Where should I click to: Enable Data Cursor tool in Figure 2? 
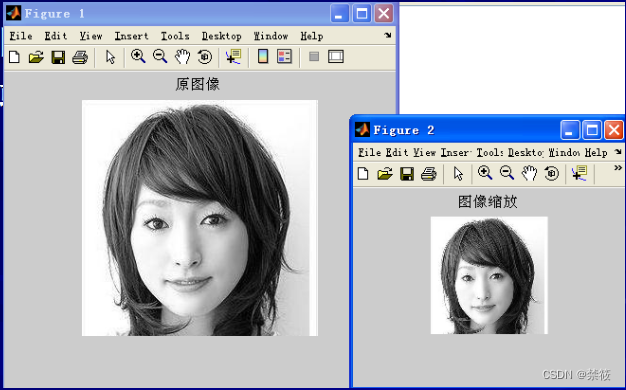(579, 174)
